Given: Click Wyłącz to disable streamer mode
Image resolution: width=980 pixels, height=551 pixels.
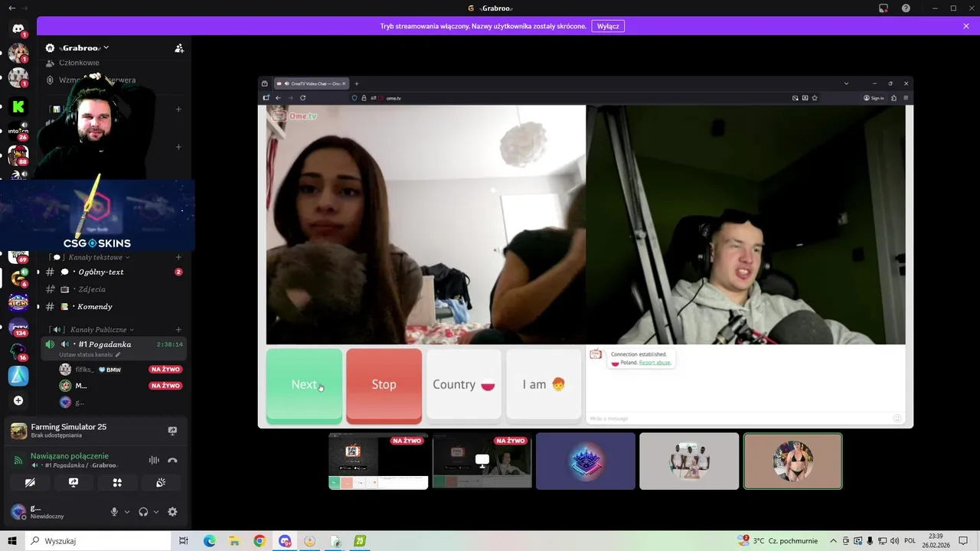Looking at the screenshot, I should [x=608, y=26].
